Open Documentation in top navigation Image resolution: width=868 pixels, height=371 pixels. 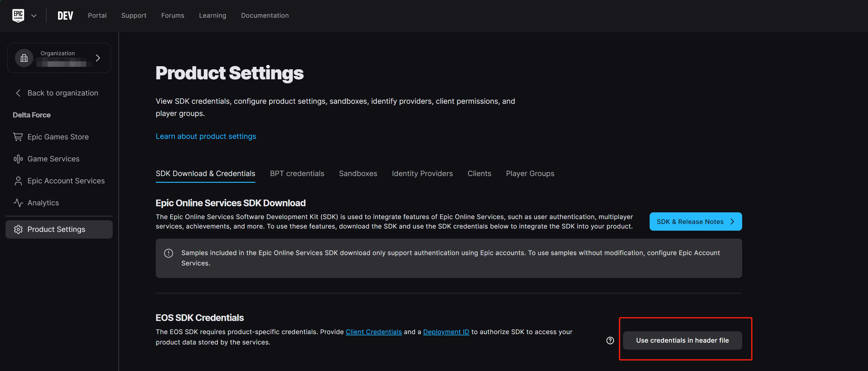click(264, 16)
